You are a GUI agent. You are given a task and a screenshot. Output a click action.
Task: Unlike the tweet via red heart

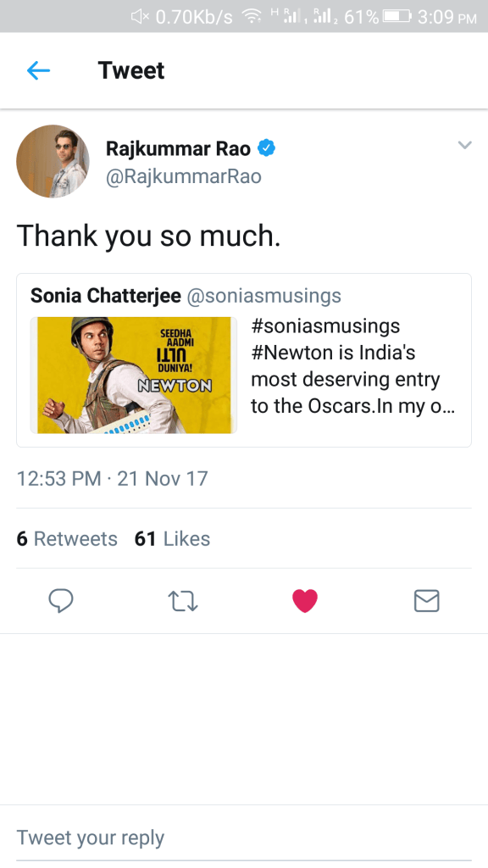305,601
